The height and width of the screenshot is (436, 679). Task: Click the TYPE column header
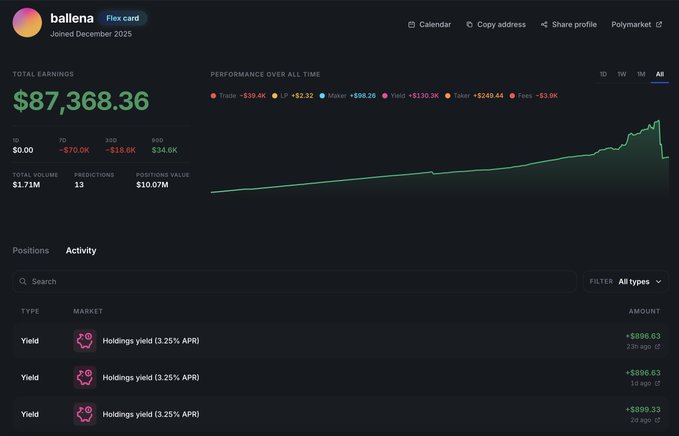[30, 311]
